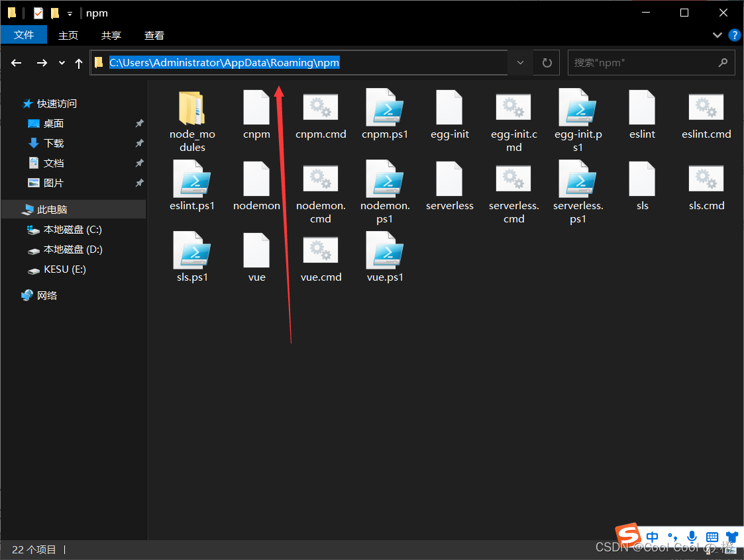Viewport: 744px width, 560px height.
Task: Switch to the 共享 ribbon tab
Action: [x=111, y=35]
